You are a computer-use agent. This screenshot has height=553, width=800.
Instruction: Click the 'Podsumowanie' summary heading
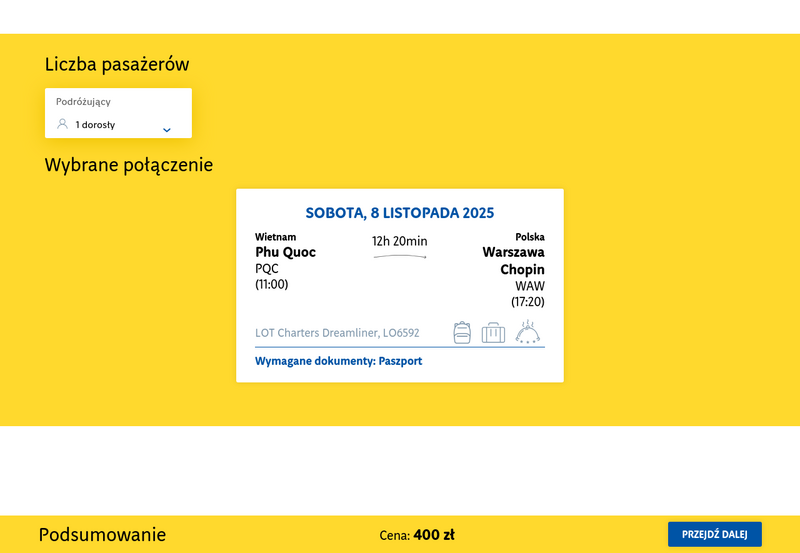[102, 535]
